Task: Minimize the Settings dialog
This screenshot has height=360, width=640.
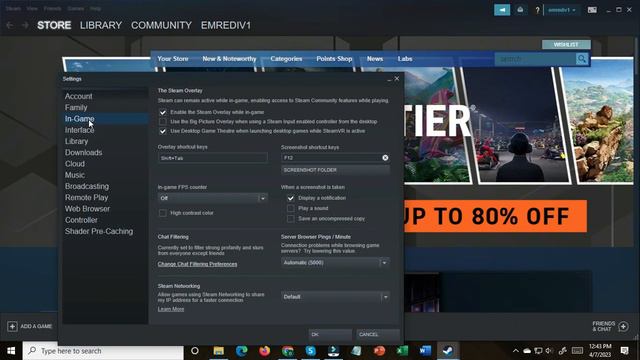Action: [x=389, y=79]
